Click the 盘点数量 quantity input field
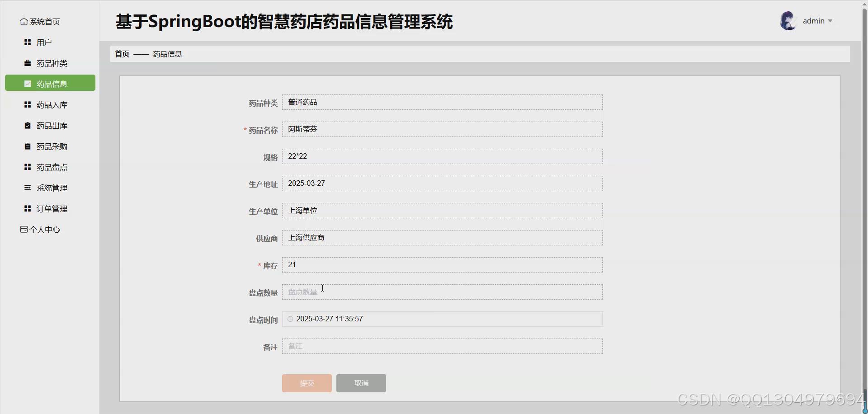 click(442, 292)
